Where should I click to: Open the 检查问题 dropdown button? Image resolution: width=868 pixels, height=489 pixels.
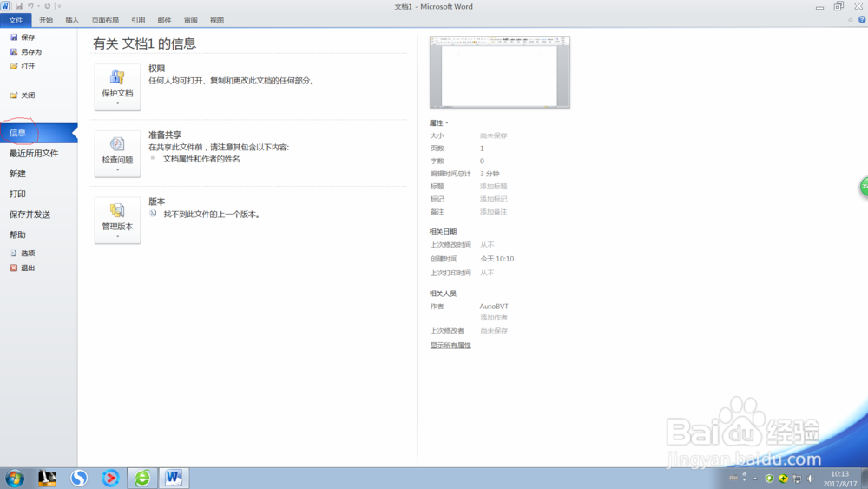click(x=117, y=154)
